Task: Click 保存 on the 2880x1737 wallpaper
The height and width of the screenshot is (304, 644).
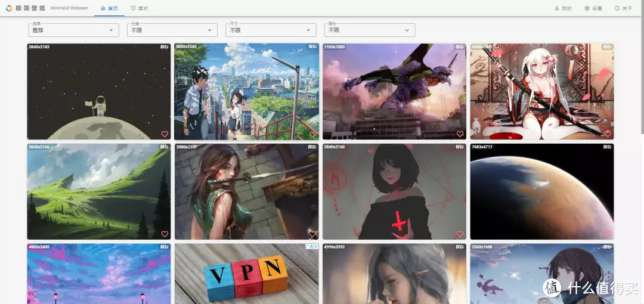Action: pos(312,147)
